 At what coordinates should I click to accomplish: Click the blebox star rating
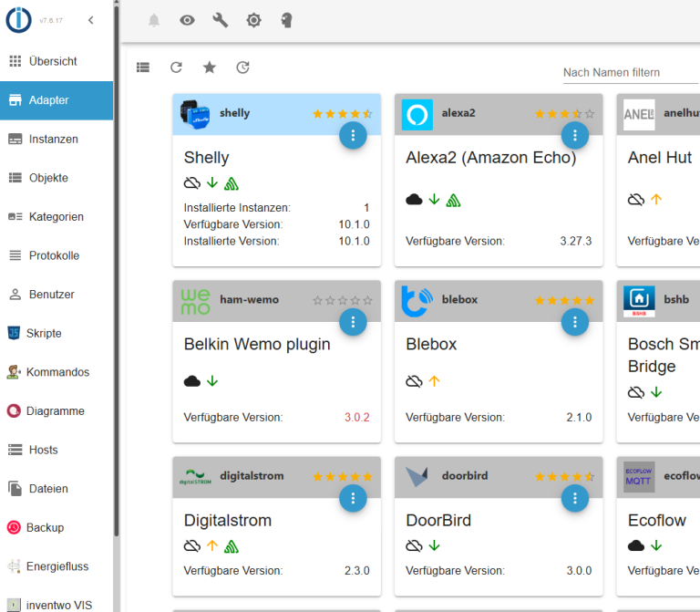[565, 301]
